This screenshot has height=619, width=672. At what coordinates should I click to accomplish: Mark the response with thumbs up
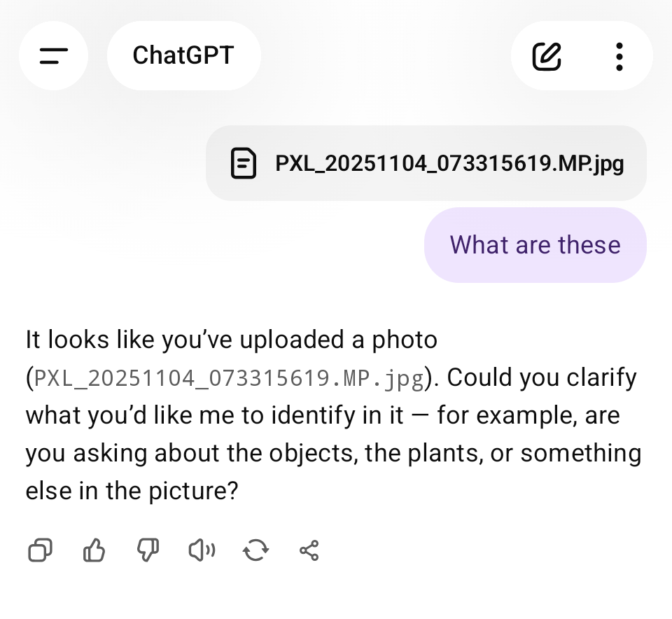[94, 551]
